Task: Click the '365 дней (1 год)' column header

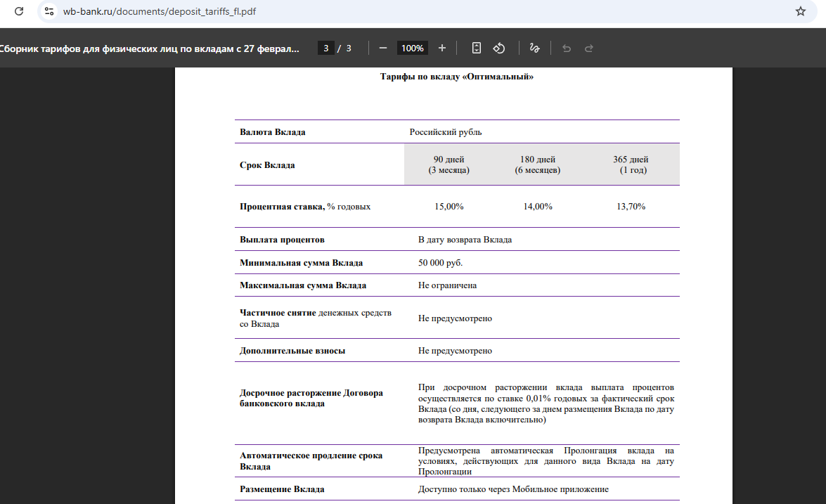Action: pyautogui.click(x=631, y=164)
